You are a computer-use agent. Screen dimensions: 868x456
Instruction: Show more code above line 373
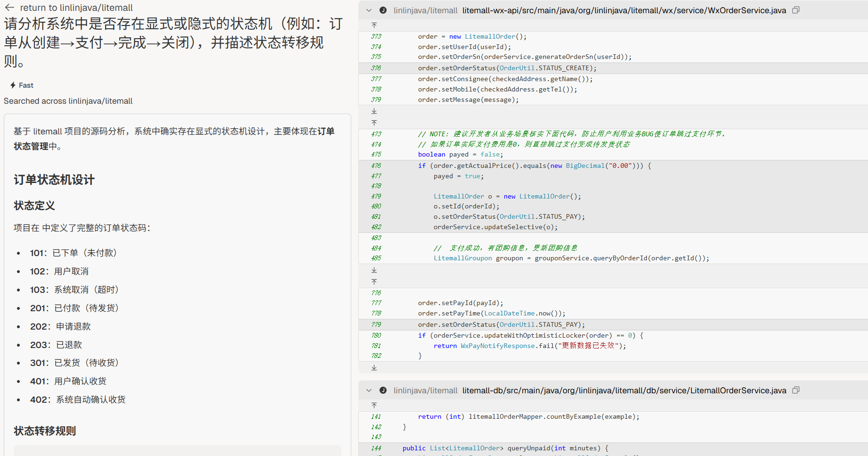click(374, 25)
